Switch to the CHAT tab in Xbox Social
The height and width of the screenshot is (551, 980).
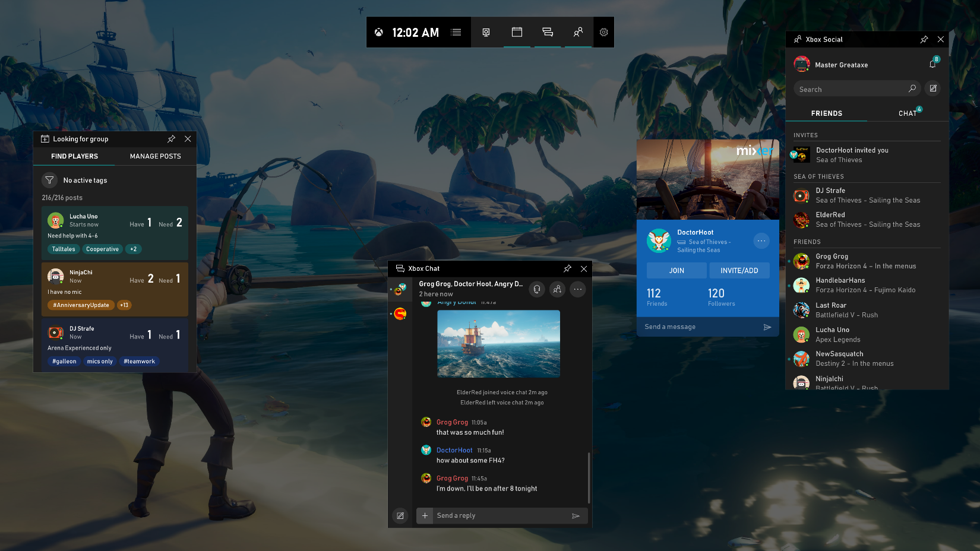tap(908, 113)
